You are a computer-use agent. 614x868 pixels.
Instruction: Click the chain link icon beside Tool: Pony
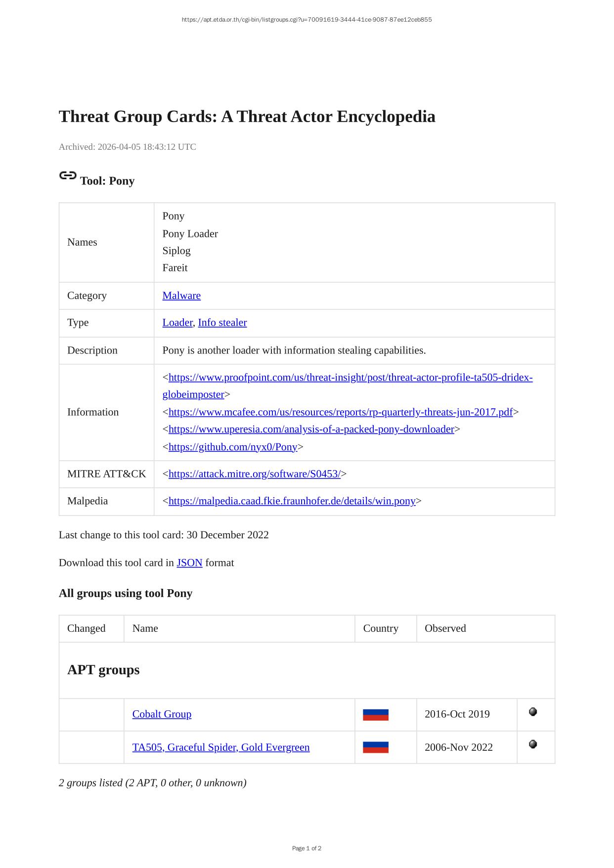pos(68,175)
